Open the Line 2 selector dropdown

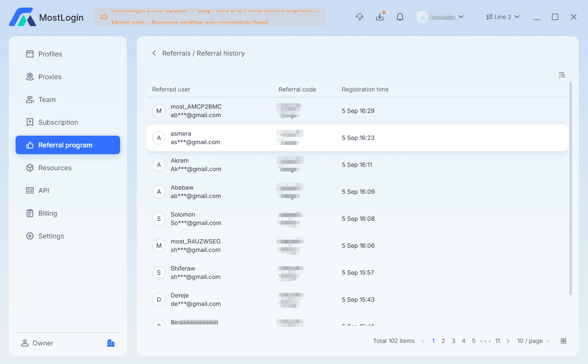click(x=503, y=17)
